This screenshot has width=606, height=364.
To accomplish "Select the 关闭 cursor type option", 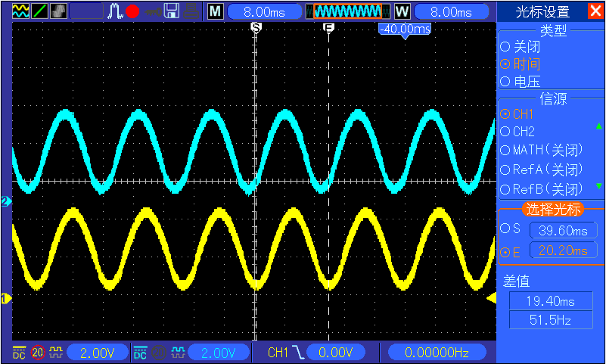I will [505, 46].
